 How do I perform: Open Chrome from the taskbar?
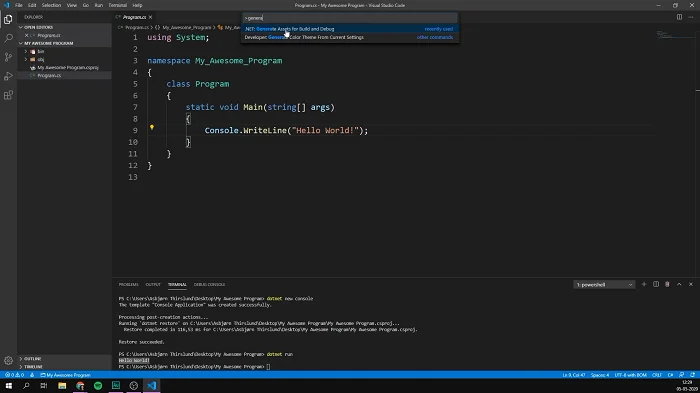tap(80, 385)
